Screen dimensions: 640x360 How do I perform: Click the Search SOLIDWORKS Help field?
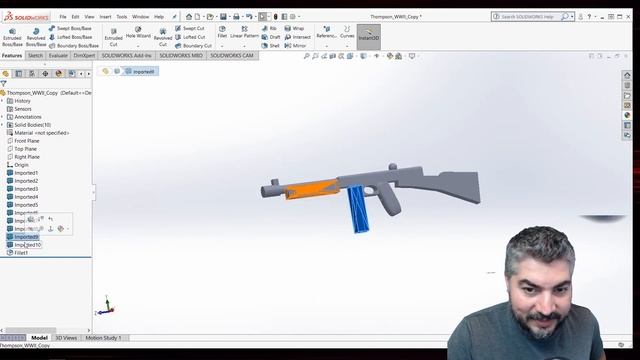pos(527,17)
